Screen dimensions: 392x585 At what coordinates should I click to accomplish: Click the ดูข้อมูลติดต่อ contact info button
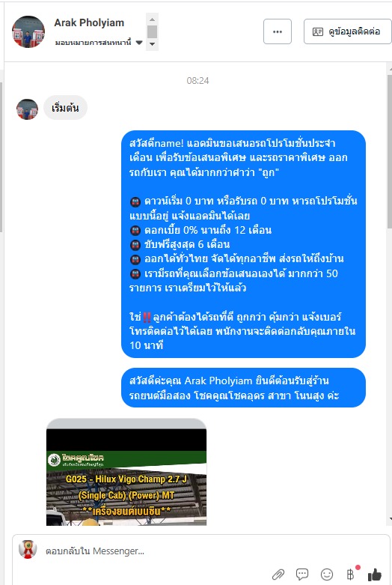[348, 31]
